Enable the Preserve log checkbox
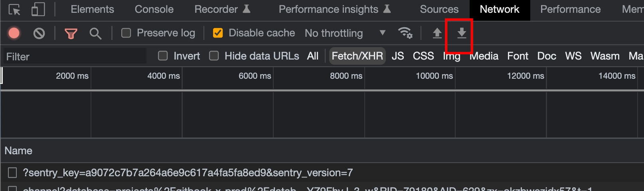644x191 pixels. click(126, 33)
